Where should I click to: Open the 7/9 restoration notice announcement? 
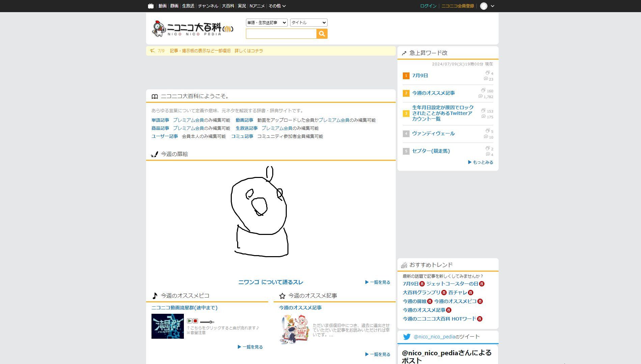pyautogui.click(x=216, y=51)
